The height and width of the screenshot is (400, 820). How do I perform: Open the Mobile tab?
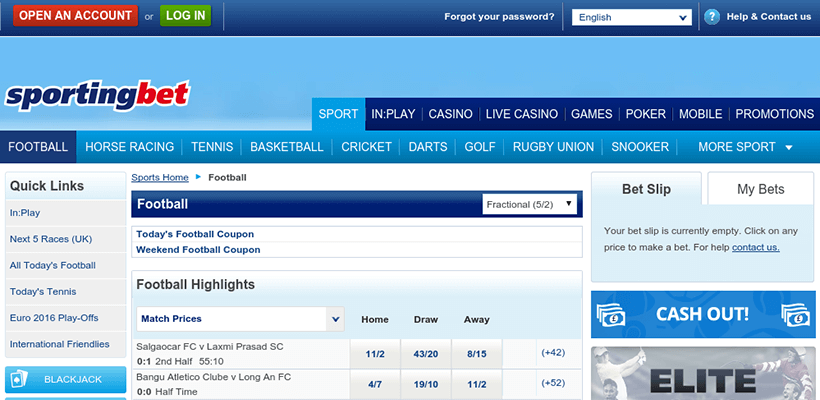[x=700, y=114]
